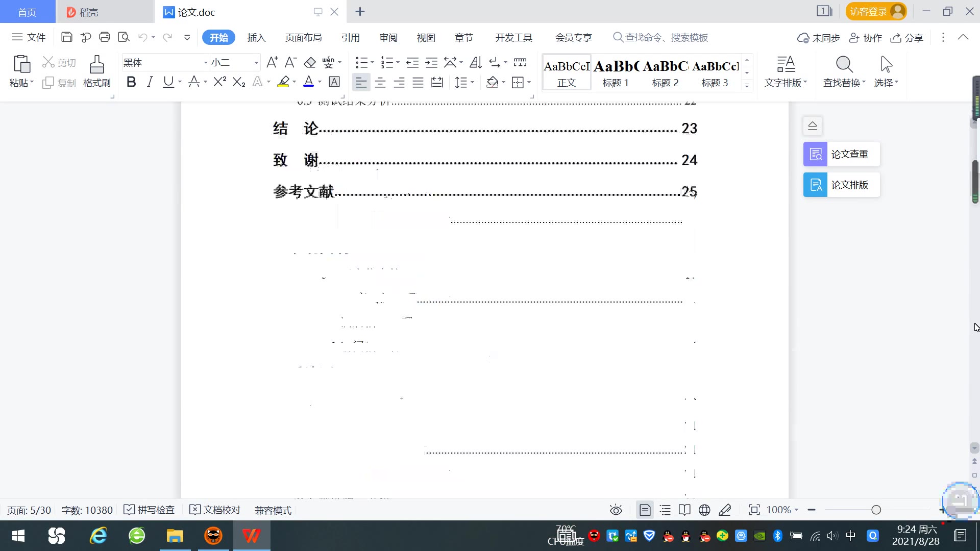
Task: Switch to eye protection mode icon
Action: (616, 510)
